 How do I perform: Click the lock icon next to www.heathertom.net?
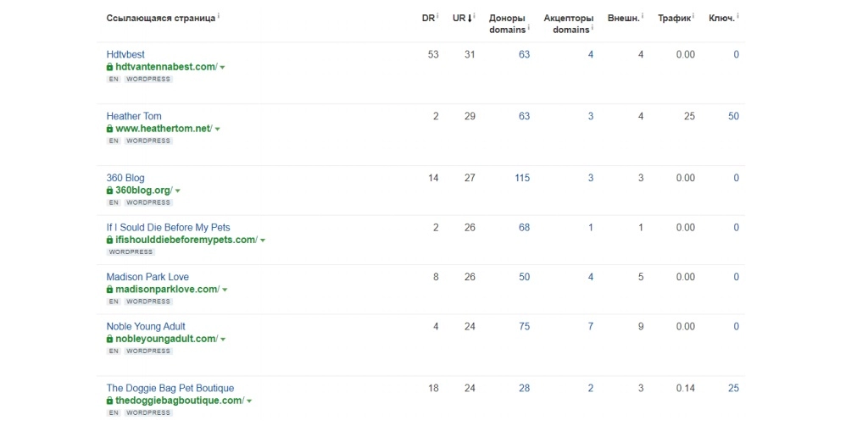click(109, 129)
